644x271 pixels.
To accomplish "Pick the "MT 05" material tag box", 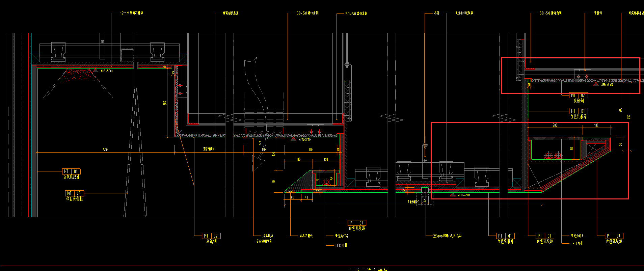I will click(x=74, y=193).
